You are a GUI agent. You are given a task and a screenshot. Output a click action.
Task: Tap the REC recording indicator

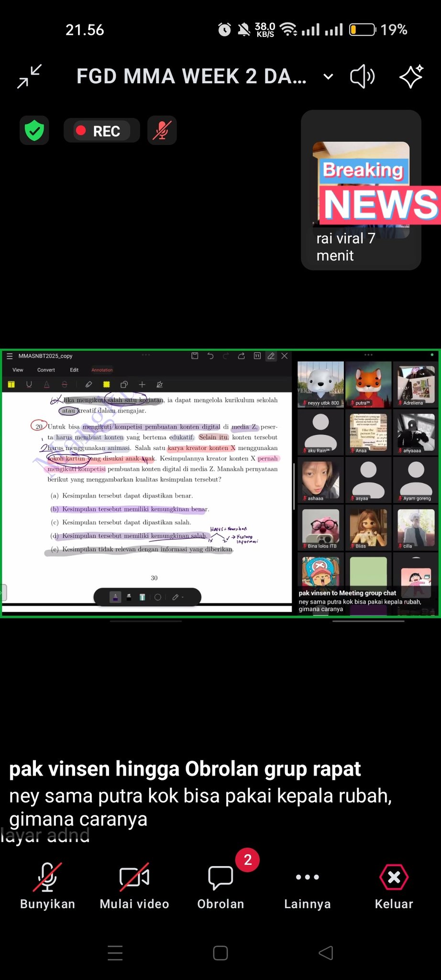click(101, 131)
